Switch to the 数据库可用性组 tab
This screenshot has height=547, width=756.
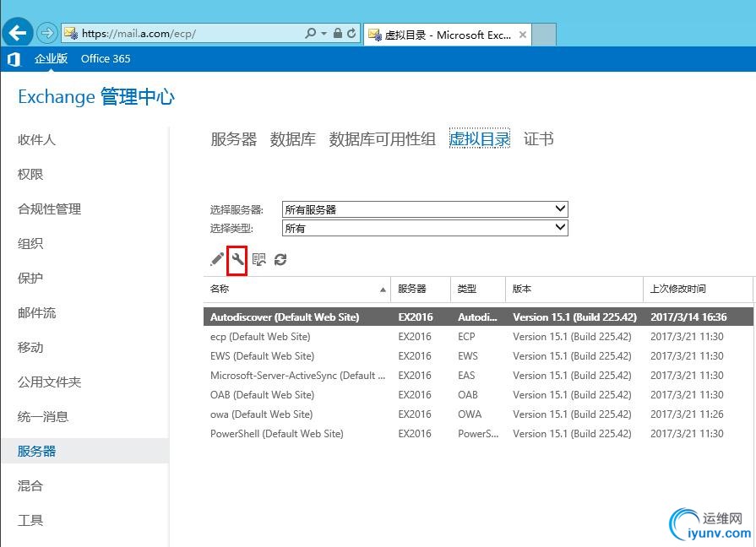tap(383, 139)
